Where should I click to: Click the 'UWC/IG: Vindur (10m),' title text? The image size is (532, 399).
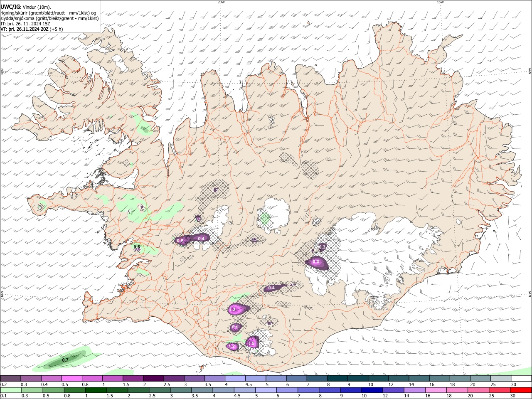tap(26, 7)
